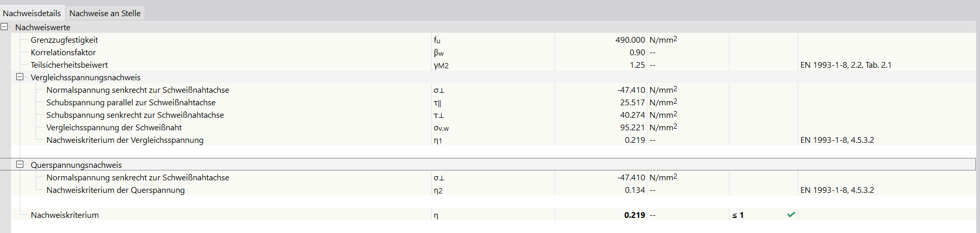Select the Korrelationsfaktor row

click(63, 53)
